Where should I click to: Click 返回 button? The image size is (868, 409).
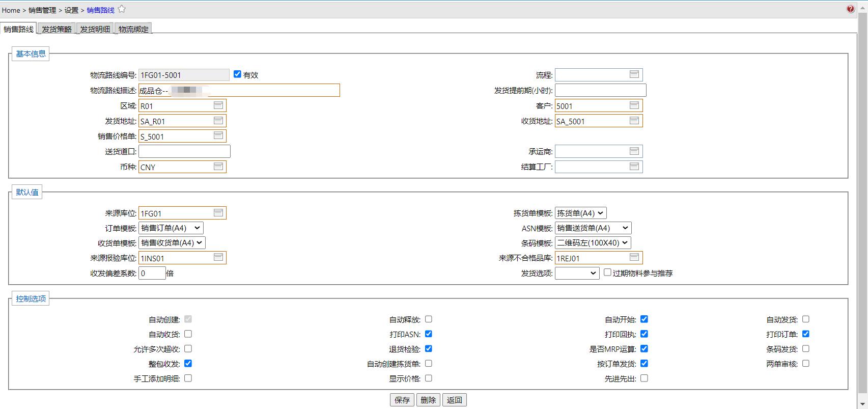click(455, 400)
